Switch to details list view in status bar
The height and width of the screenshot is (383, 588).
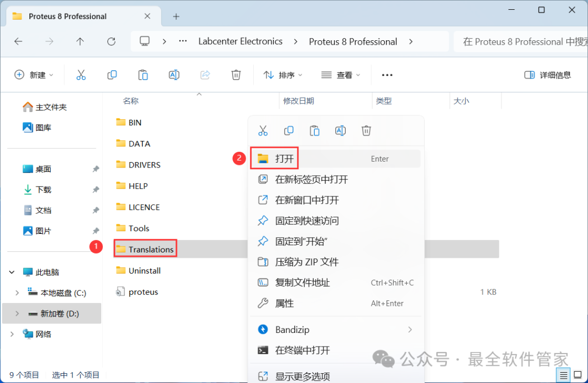tap(563, 375)
